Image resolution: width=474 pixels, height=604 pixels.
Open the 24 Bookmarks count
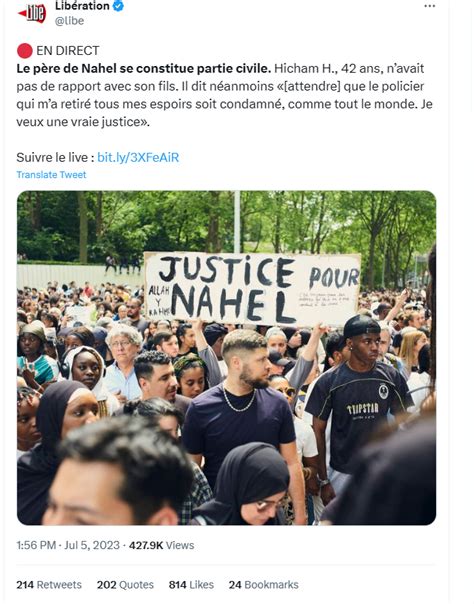pos(263,585)
